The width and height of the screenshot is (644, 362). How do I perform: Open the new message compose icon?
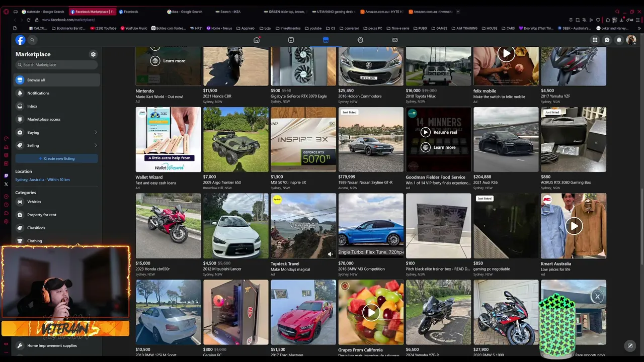630,346
